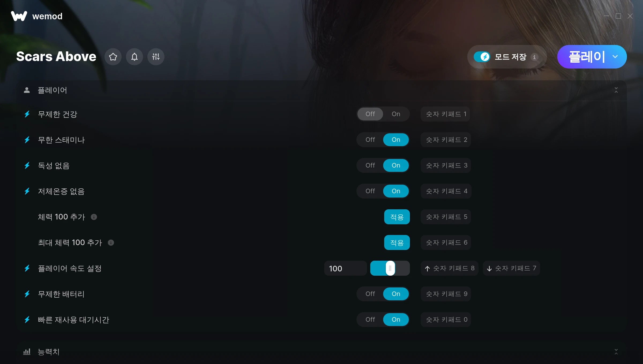The width and height of the screenshot is (643, 364).
Task: Open the mod settings sliders icon
Action: [x=156, y=57]
